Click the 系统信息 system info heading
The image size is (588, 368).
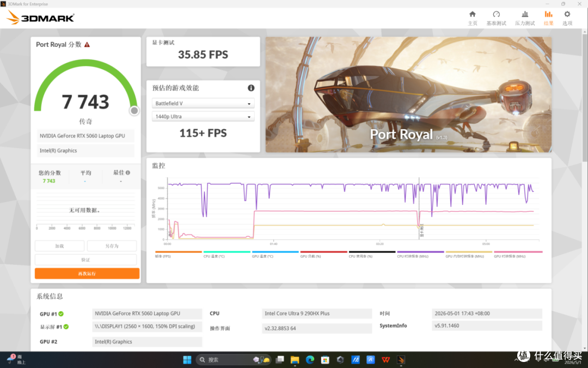(50, 296)
